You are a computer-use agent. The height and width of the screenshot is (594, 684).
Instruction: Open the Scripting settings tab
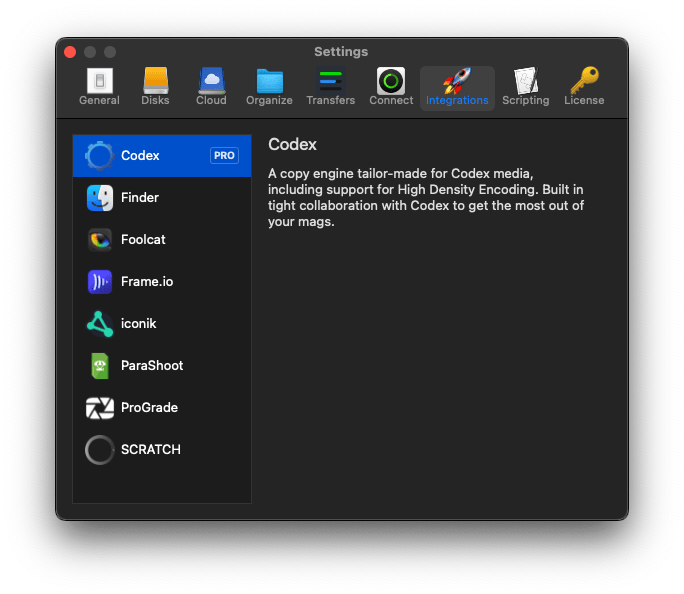tap(526, 87)
